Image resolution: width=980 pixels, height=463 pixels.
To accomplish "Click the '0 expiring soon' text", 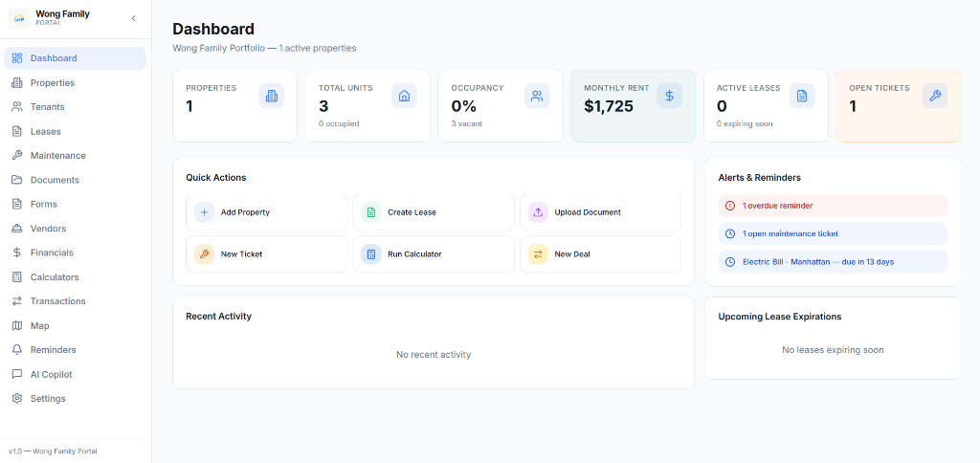I will pos(745,123).
